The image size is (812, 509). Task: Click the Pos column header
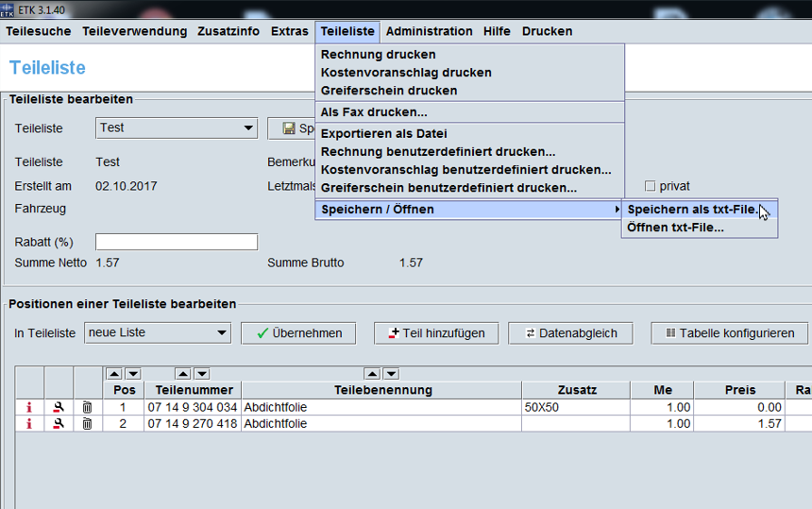[124, 390]
